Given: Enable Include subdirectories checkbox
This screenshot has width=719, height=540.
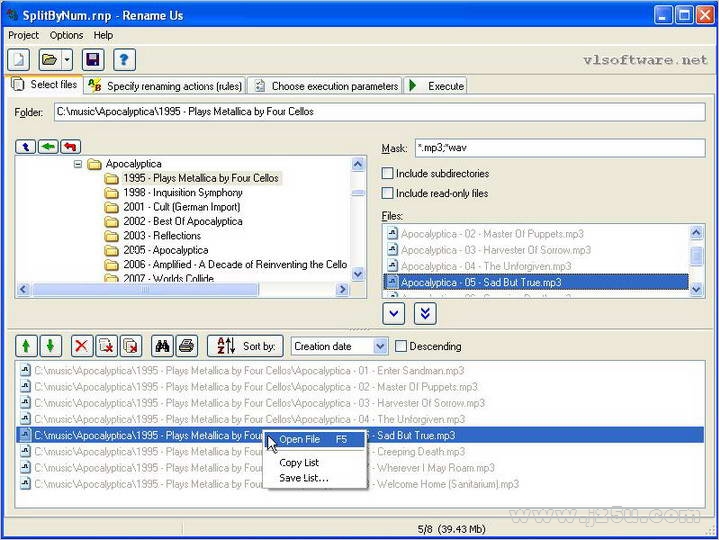Looking at the screenshot, I should pyautogui.click(x=387, y=173).
